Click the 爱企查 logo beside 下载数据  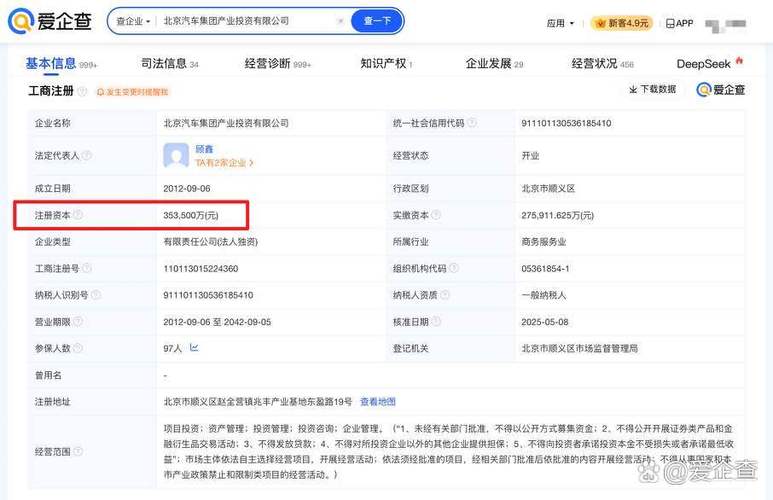[x=720, y=90]
